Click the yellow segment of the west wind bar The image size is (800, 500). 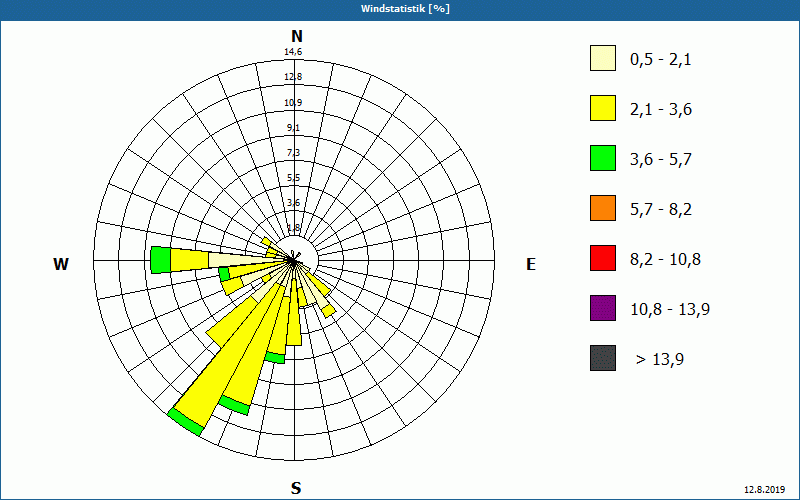tap(189, 260)
